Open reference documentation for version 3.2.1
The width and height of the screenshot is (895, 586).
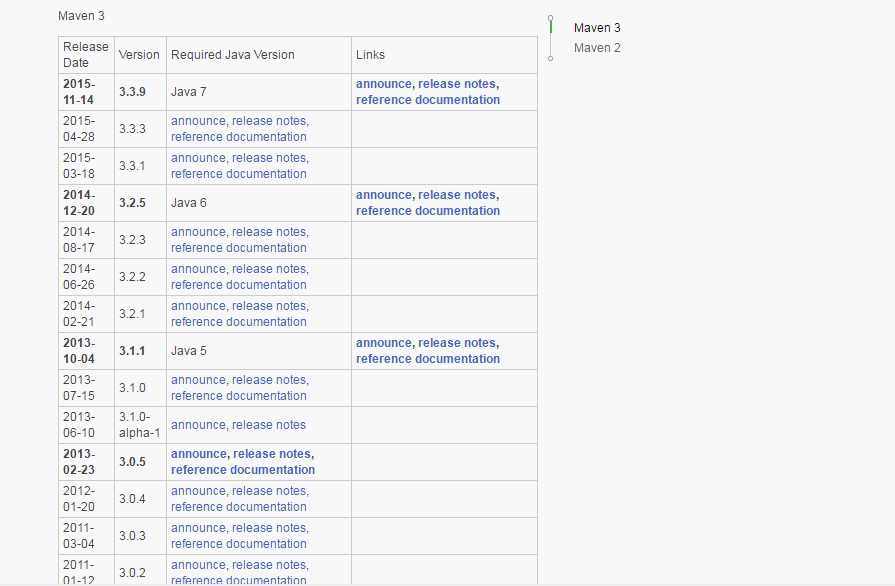coord(239,322)
